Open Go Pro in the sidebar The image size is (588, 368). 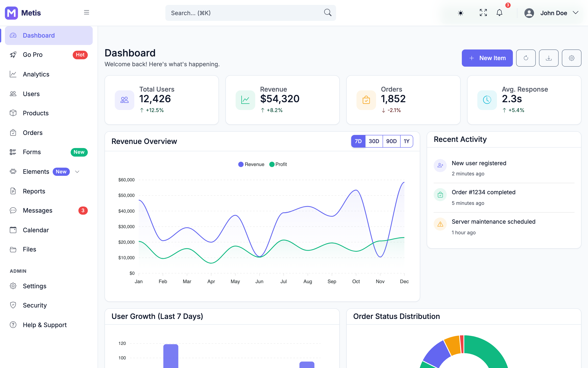click(x=49, y=55)
